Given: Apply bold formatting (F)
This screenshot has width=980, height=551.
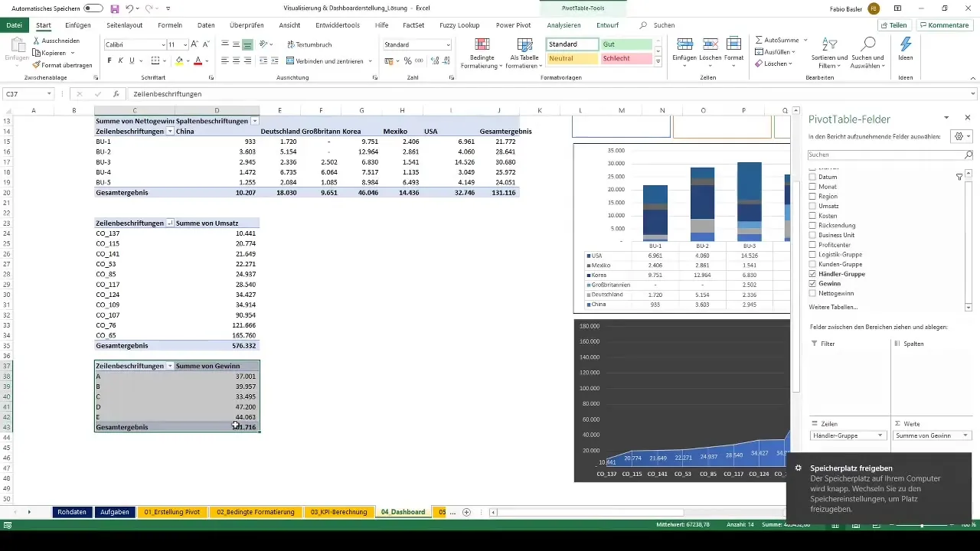Looking at the screenshot, I should click(x=109, y=60).
